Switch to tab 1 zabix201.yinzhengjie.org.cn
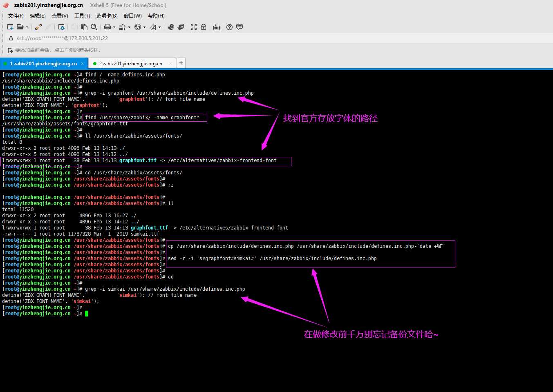The image size is (553, 392). click(x=43, y=64)
